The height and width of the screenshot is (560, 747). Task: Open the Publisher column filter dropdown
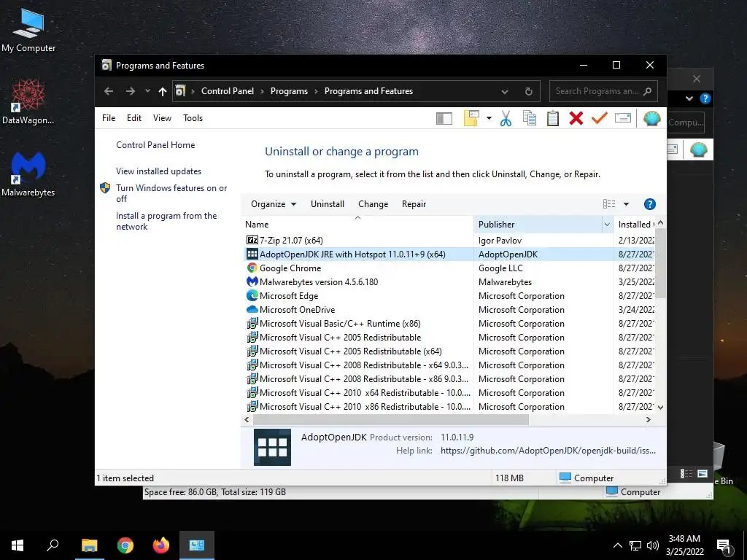(x=607, y=225)
